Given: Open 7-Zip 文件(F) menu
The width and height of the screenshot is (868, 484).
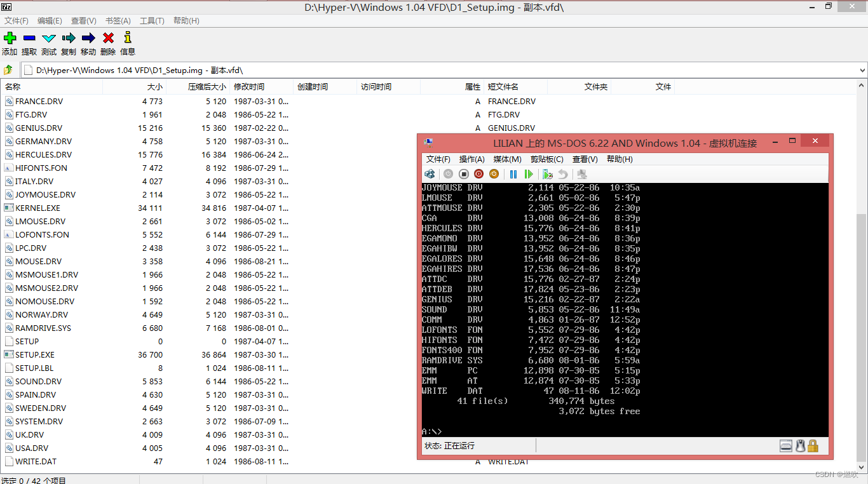Looking at the screenshot, I should coord(17,21).
